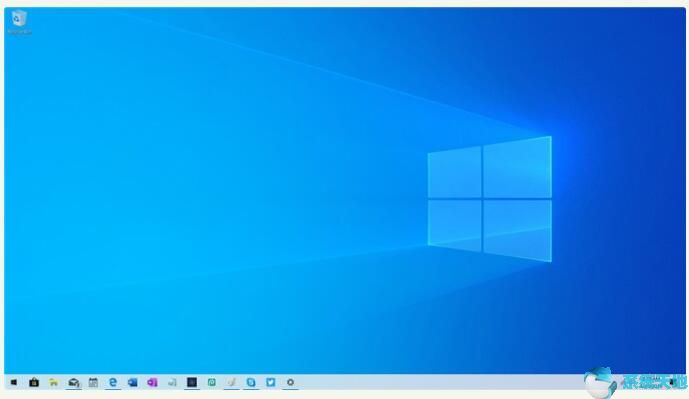689x399 pixels.
Task: Open File Explorer from the taskbar
Action: click(54, 382)
